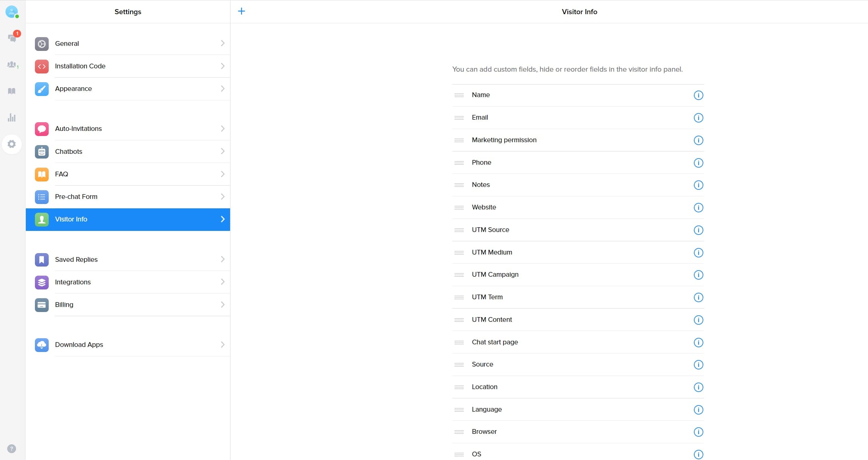The width and height of the screenshot is (868, 460).
Task: Click info icon next to Location
Action: pyautogui.click(x=698, y=387)
